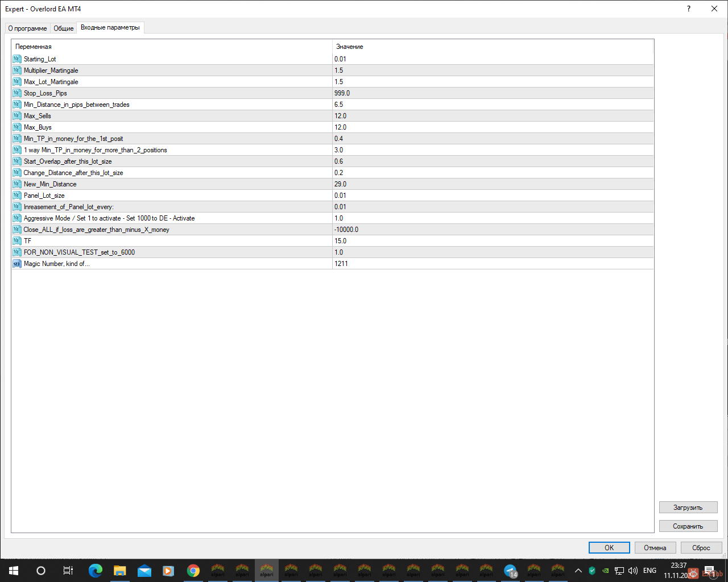The width and height of the screenshot is (728, 582).
Task: Select the Min_Distance value 6.5
Action: pyautogui.click(x=338, y=105)
